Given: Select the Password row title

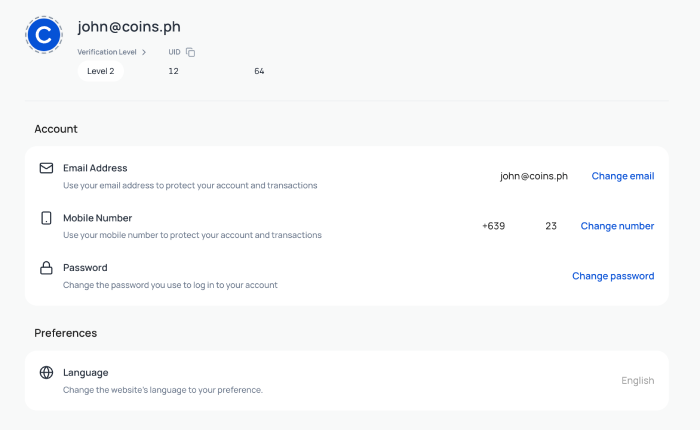Looking at the screenshot, I should point(85,268).
